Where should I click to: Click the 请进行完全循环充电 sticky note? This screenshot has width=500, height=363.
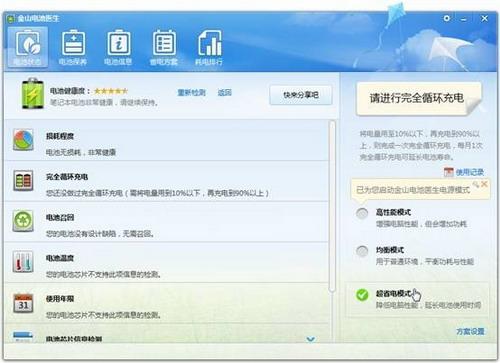click(418, 98)
